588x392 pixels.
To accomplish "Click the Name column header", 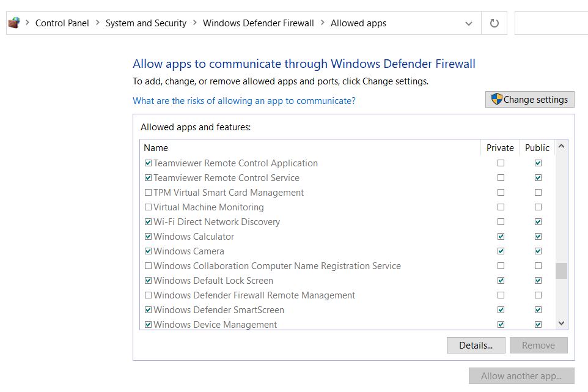I will coord(310,148).
